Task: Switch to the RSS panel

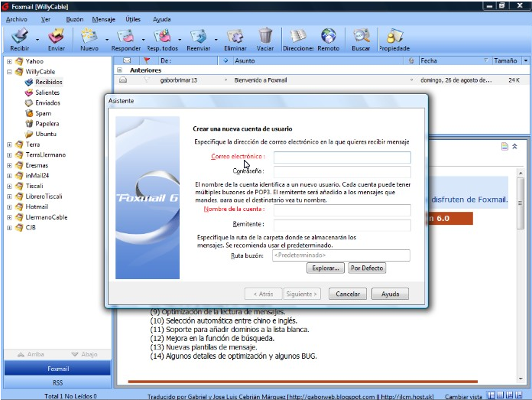Action: 57,382
